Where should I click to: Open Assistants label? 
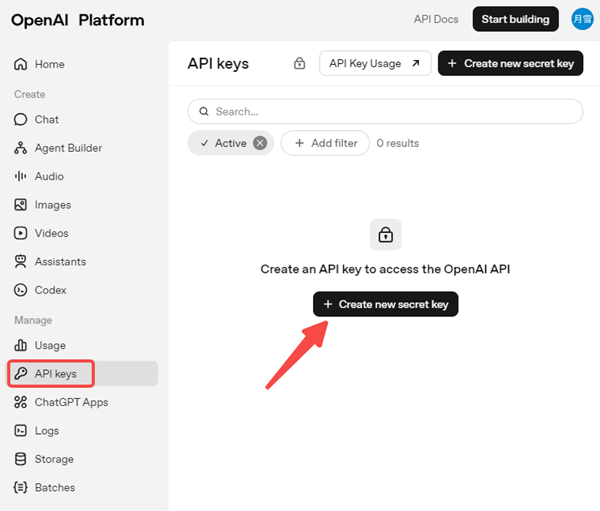click(60, 261)
